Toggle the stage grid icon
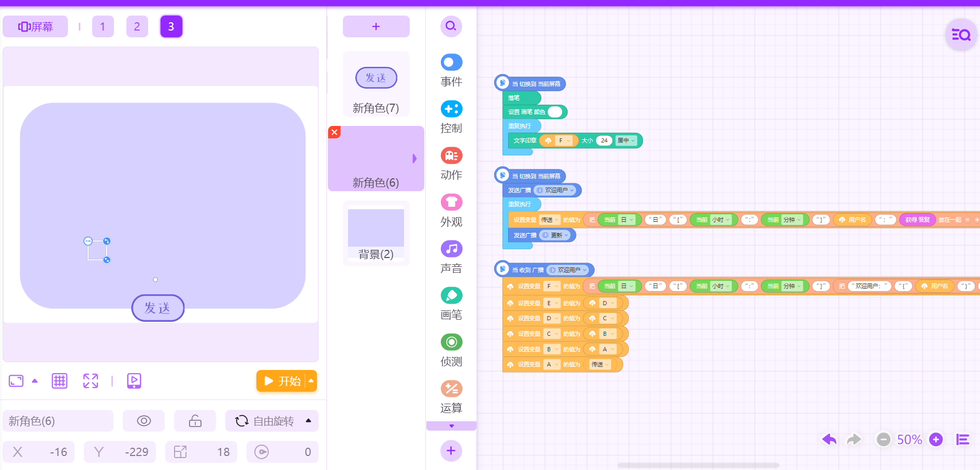 [x=60, y=381]
